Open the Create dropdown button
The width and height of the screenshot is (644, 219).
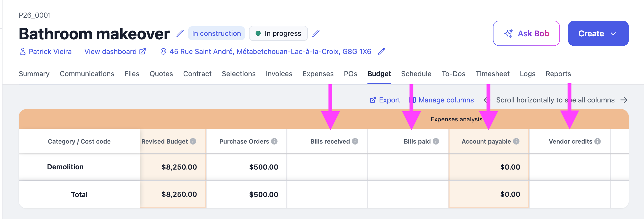point(598,33)
